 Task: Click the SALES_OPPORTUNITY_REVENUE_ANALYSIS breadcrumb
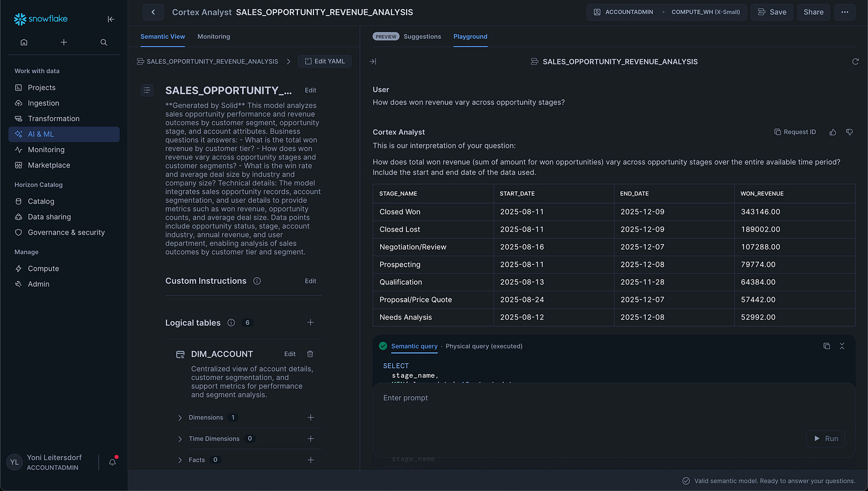pos(207,61)
